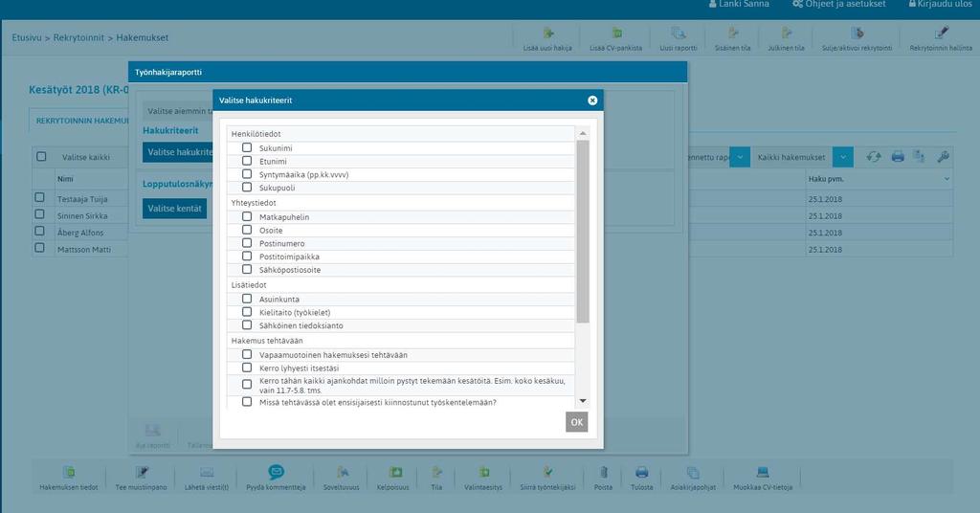Check the Etunimi checkbox
This screenshot has width=980, height=513.
coord(247,161)
